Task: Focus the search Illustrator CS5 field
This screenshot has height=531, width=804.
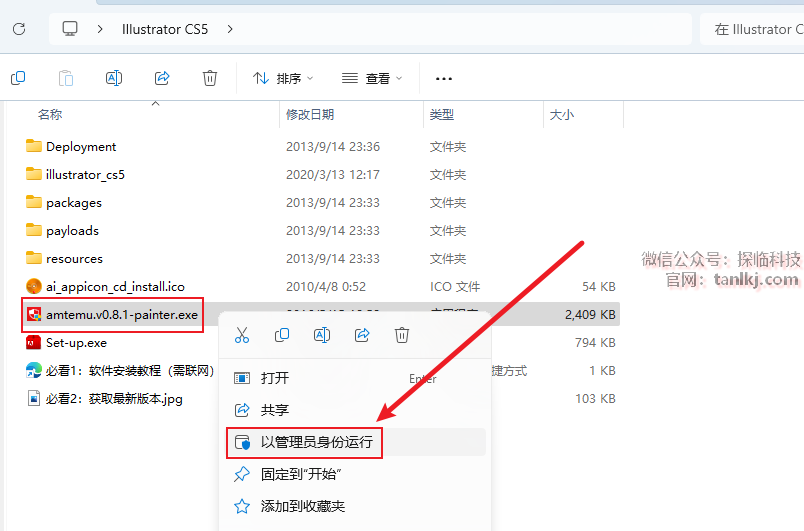Action: point(752,29)
